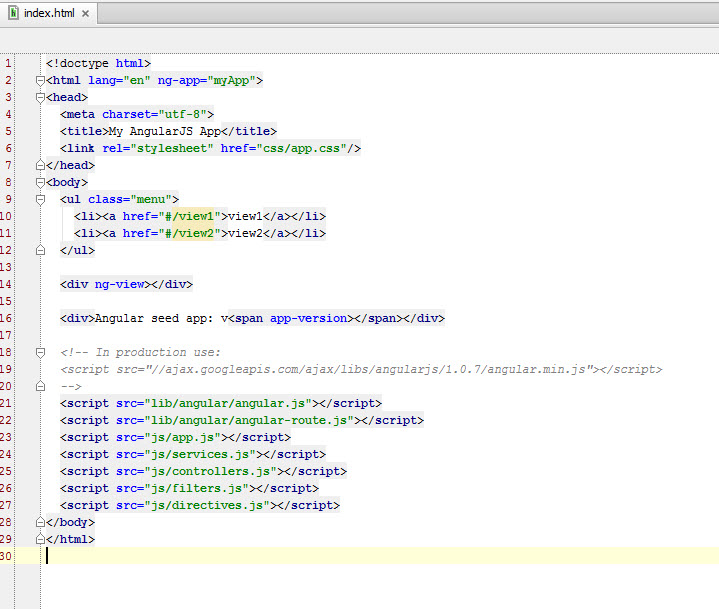Viewport: 719px width, 609px height.
Task: Click the js/app.js script source
Action: 183,437
